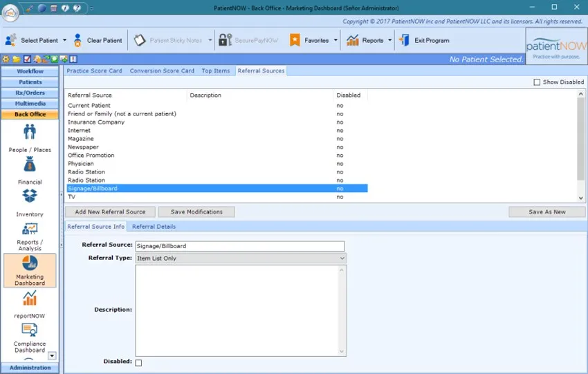Click the paintbrush quick-access icon

pos(30,8)
